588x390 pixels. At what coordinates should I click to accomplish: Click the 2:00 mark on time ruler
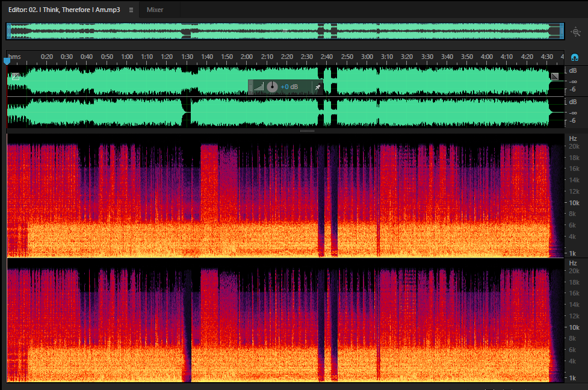246,57
